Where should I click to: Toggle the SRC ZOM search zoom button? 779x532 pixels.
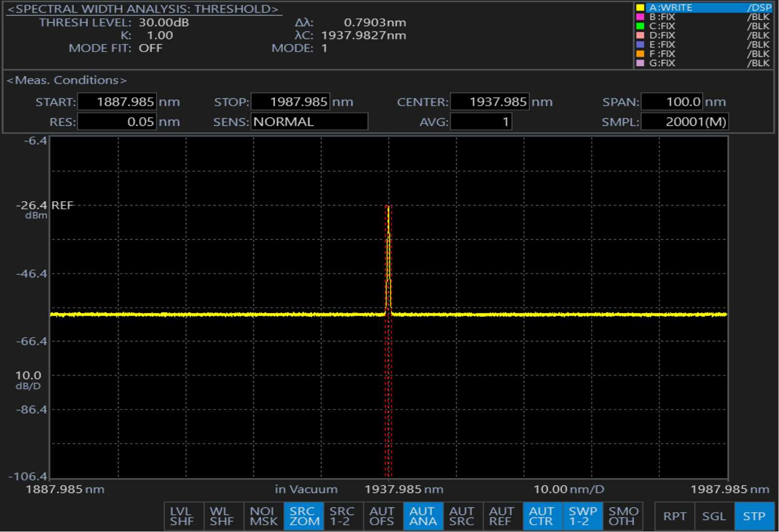click(304, 516)
